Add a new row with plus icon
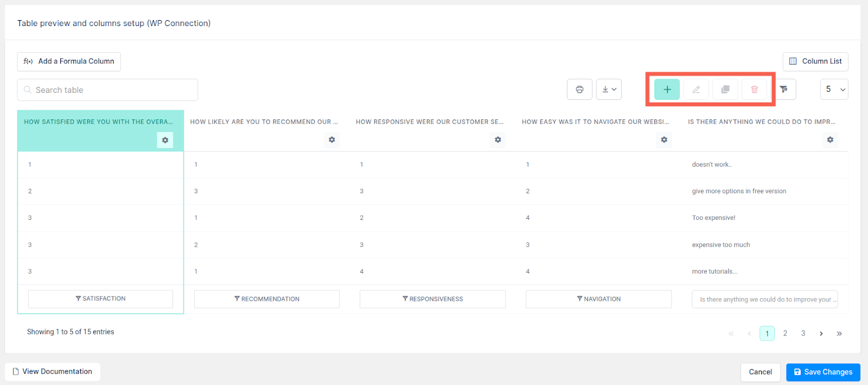This screenshot has width=868, height=385. [667, 90]
